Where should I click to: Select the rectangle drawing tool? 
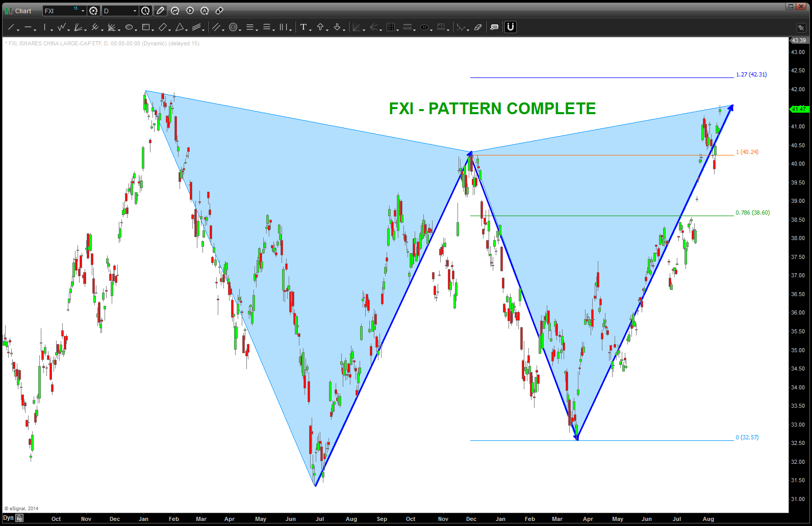[x=146, y=28]
